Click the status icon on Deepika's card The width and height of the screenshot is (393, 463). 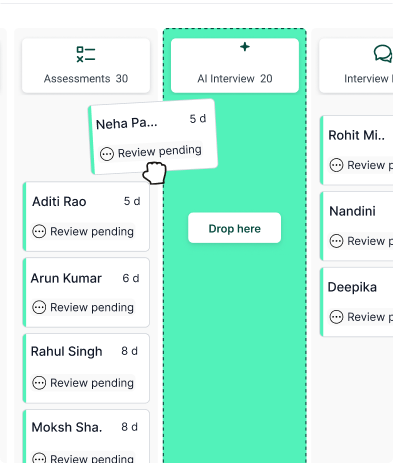coord(336,317)
